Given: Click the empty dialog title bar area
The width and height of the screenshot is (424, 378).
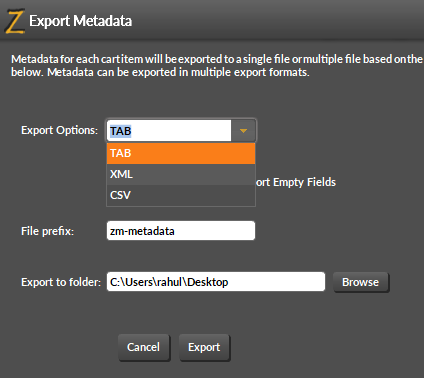Looking at the screenshot, I should point(277,21).
